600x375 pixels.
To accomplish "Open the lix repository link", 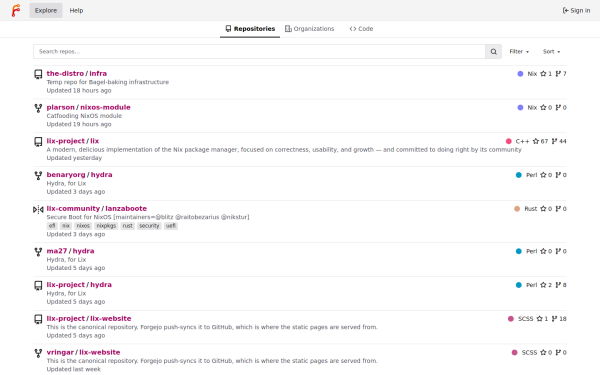I will pyautogui.click(x=95, y=141).
